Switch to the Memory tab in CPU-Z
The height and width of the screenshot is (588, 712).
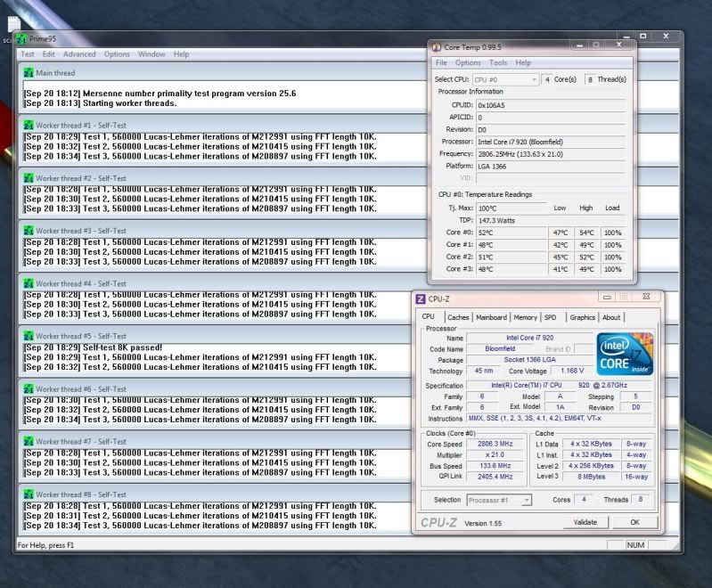[525, 317]
